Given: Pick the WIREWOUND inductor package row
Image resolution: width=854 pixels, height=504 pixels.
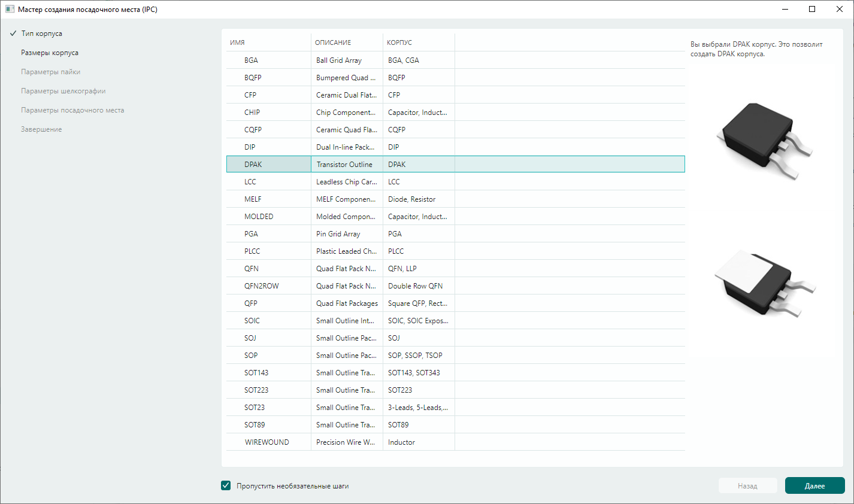Looking at the screenshot, I should [x=267, y=442].
